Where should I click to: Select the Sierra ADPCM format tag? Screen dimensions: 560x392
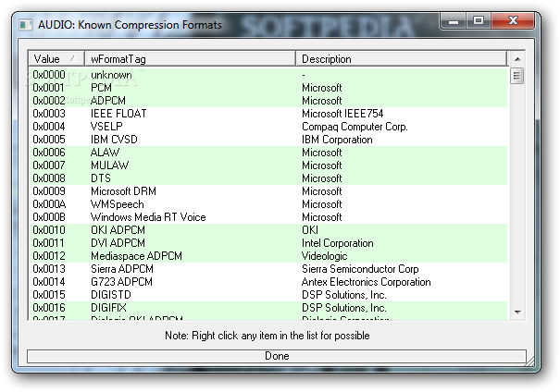click(x=122, y=269)
